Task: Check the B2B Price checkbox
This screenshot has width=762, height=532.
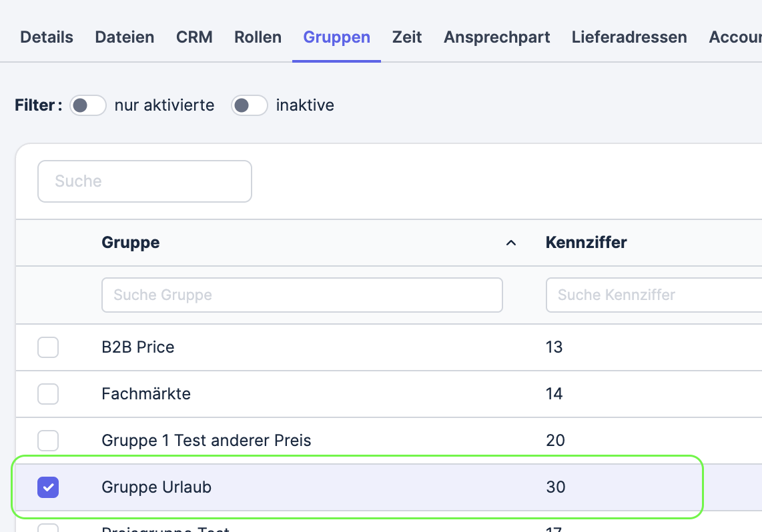Action: pyautogui.click(x=48, y=347)
